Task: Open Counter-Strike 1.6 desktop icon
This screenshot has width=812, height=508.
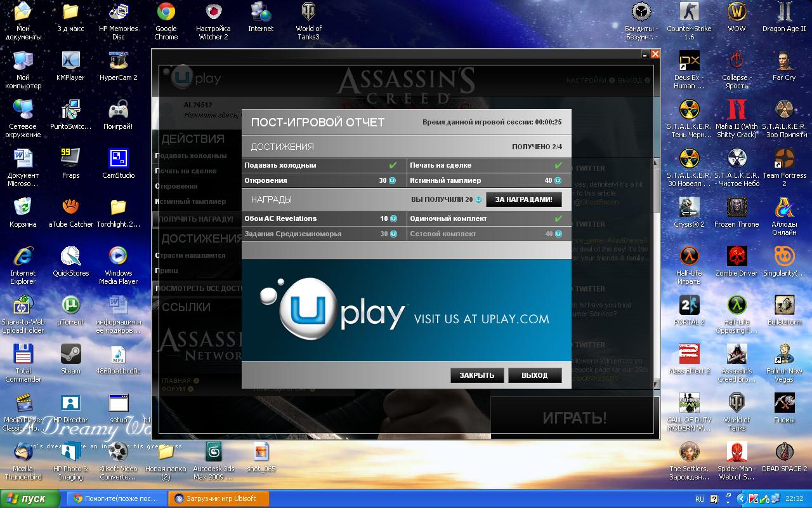Action: click(689, 21)
